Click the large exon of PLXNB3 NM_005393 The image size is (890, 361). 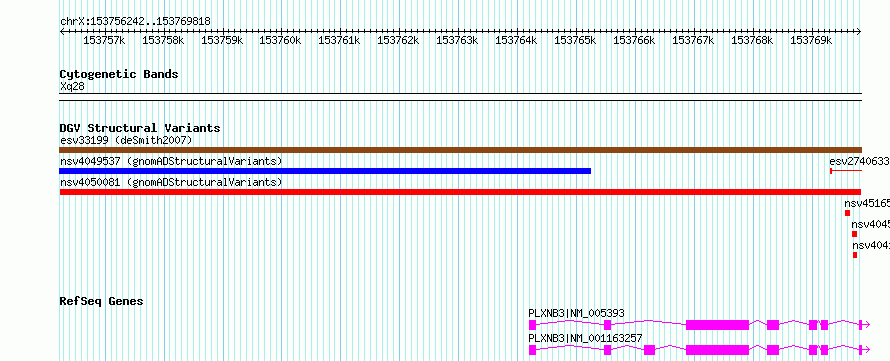(x=717, y=325)
